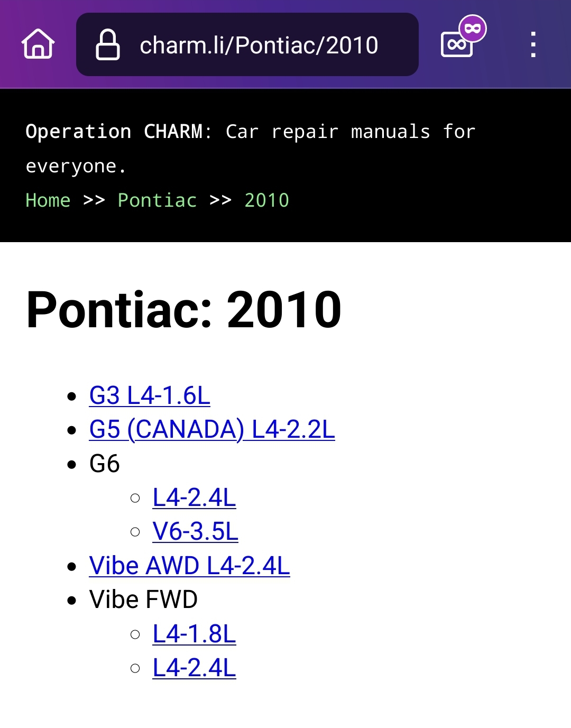Click the "Pontiac: 2010" page heading
571x728 pixels.
coord(184,310)
